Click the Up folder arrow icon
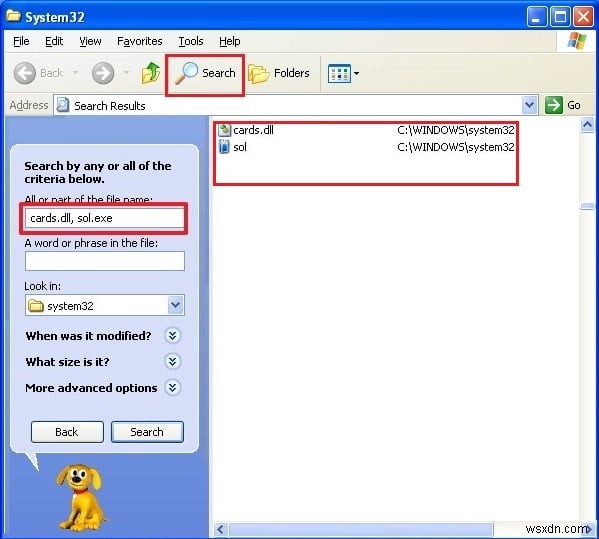599x539 pixels. 151,73
